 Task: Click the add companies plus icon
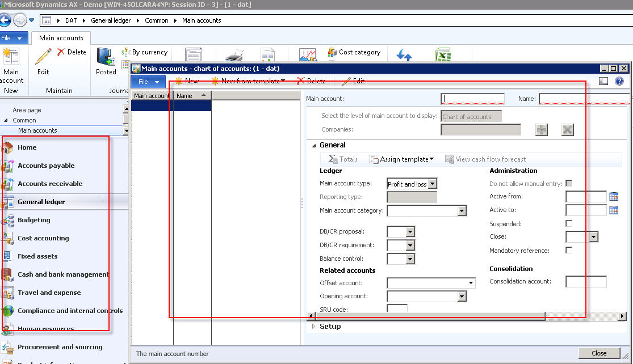pyautogui.click(x=542, y=130)
